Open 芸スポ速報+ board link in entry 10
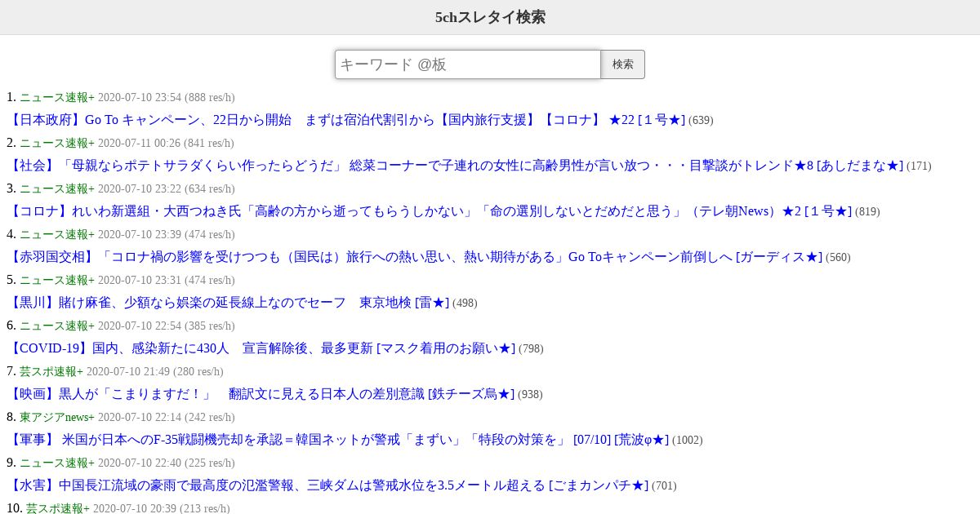The image size is (980, 514). 58,508
